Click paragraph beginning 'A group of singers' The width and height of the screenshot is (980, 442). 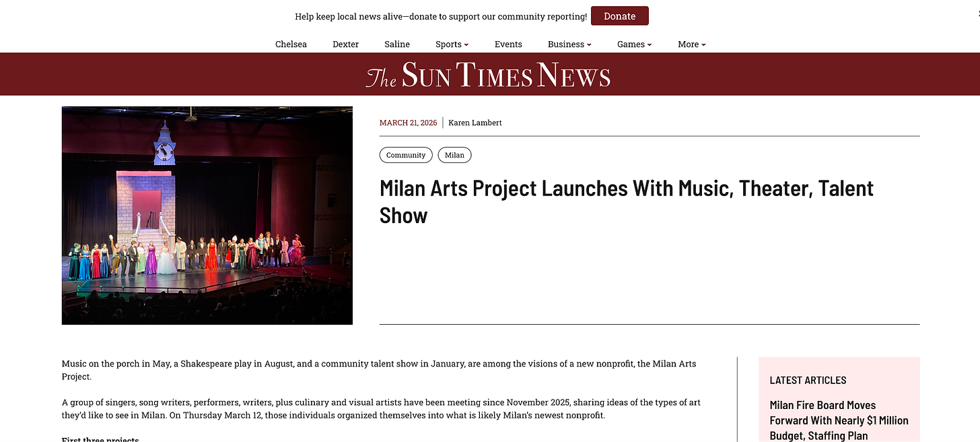tap(381, 409)
